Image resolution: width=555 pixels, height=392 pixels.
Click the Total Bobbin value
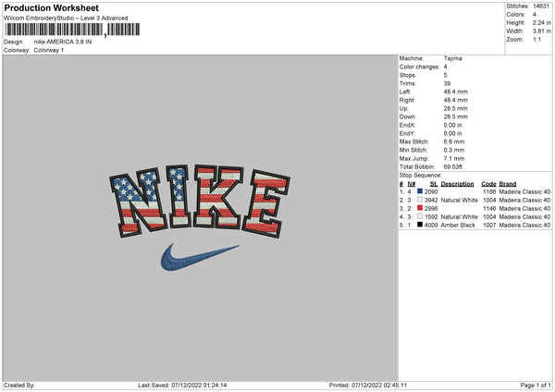[452, 166]
